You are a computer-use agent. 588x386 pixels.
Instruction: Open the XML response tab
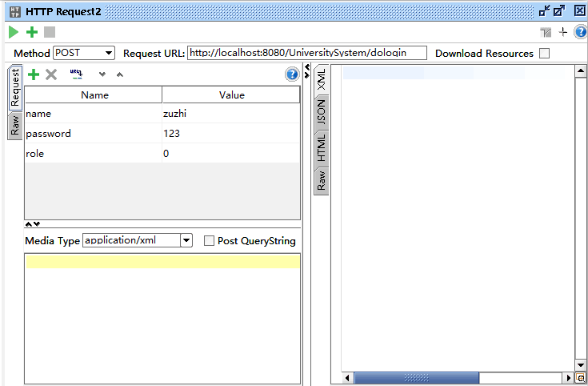click(322, 79)
